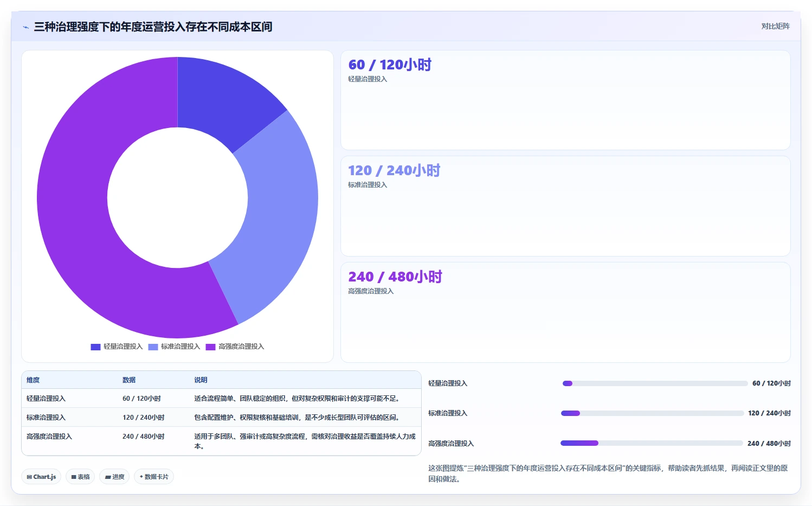Click the chart title 三种治理强度下的年度运营投入
Screen dimensions: 812x506
click(153, 27)
